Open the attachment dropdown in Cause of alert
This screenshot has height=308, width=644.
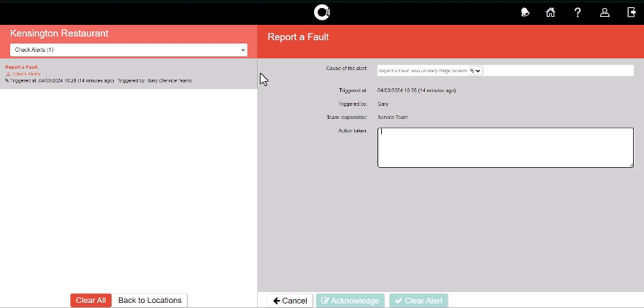pyautogui.click(x=475, y=71)
